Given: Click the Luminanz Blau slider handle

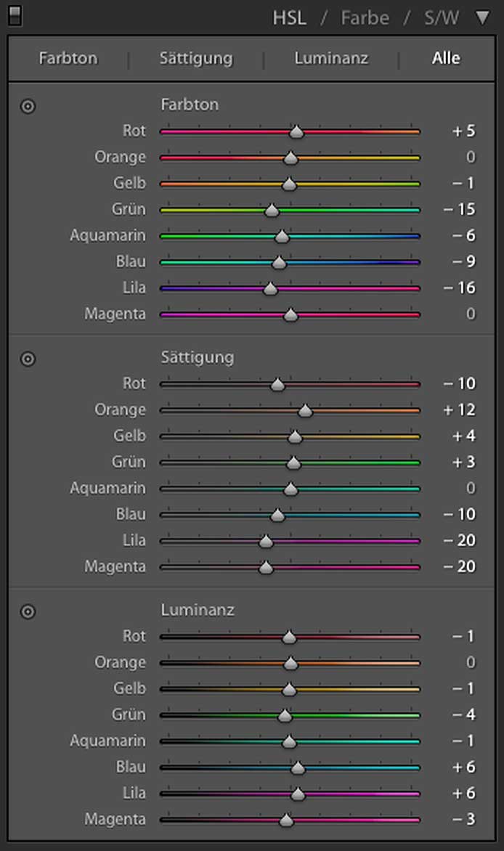Looking at the screenshot, I should tap(298, 768).
